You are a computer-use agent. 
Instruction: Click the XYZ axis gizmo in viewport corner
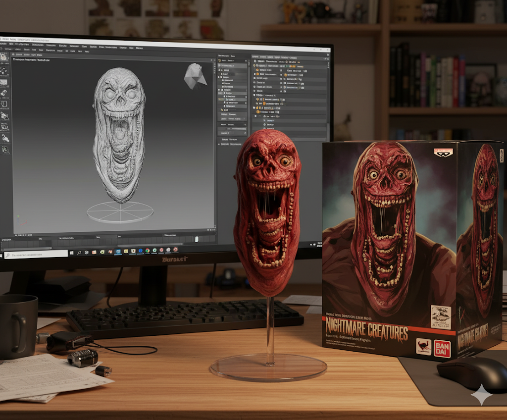[x=21, y=221]
